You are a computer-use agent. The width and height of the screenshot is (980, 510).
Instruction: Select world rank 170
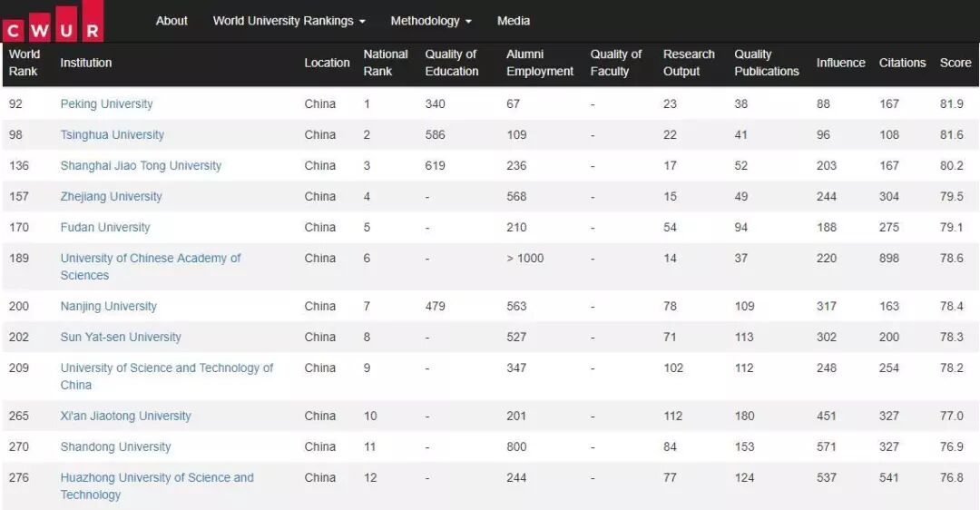pyautogui.click(x=19, y=227)
